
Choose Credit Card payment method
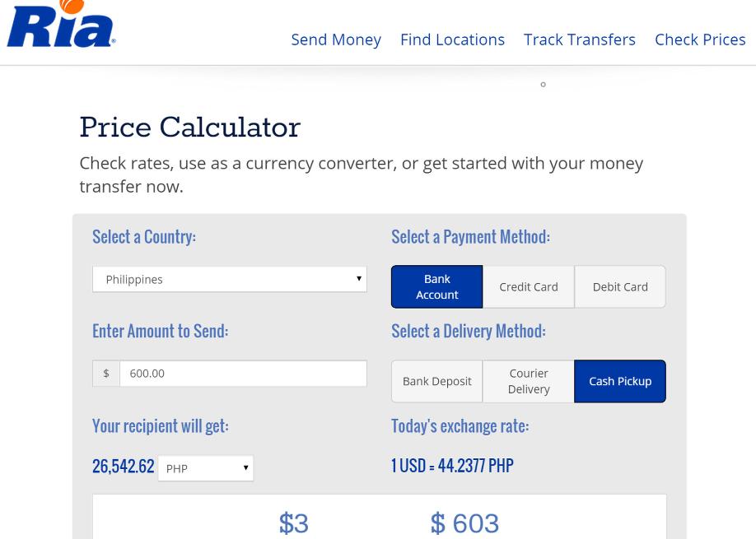point(529,286)
